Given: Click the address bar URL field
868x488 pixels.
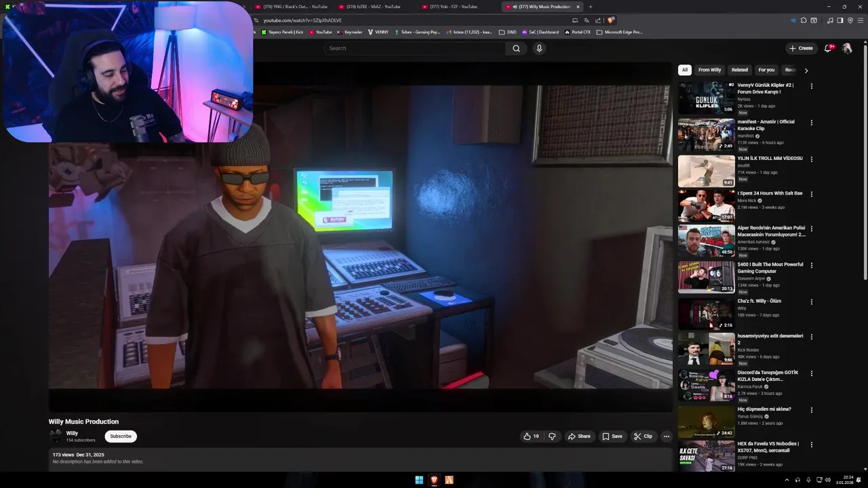Looking at the screenshot, I should (x=414, y=20).
